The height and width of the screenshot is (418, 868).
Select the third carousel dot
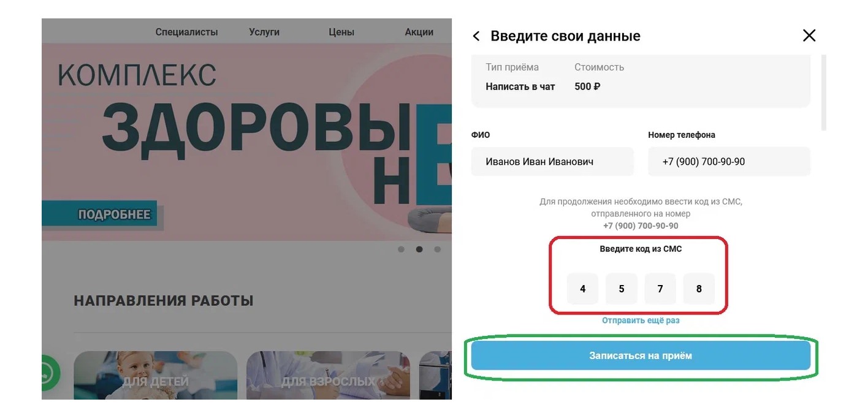click(437, 249)
